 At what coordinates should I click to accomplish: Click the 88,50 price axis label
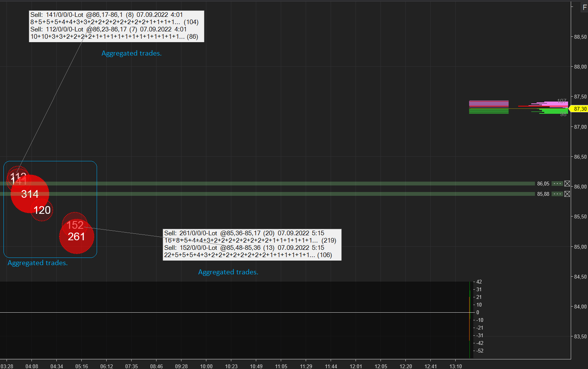coord(580,37)
